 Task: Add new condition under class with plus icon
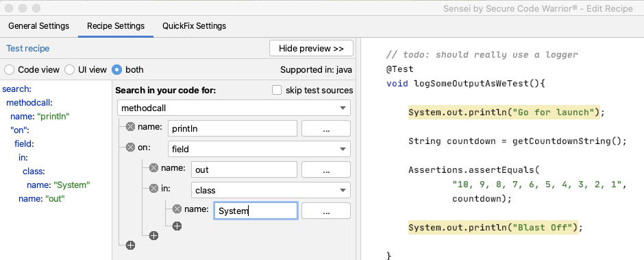177,226
